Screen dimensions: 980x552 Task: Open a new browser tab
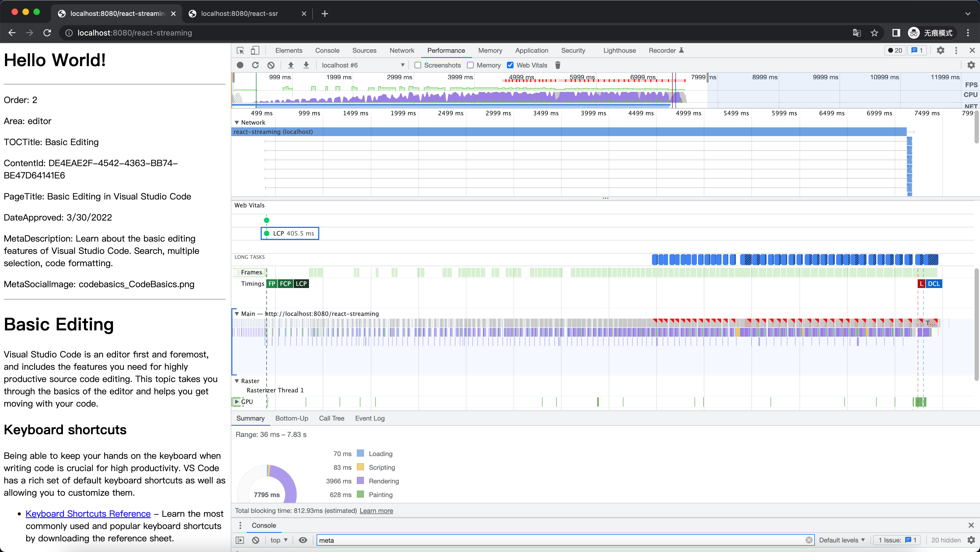click(325, 14)
